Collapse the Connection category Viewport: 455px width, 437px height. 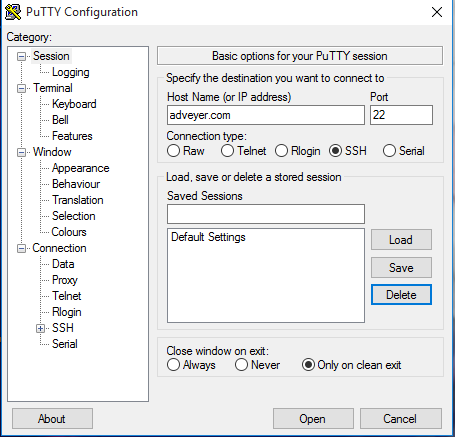(x=21, y=248)
